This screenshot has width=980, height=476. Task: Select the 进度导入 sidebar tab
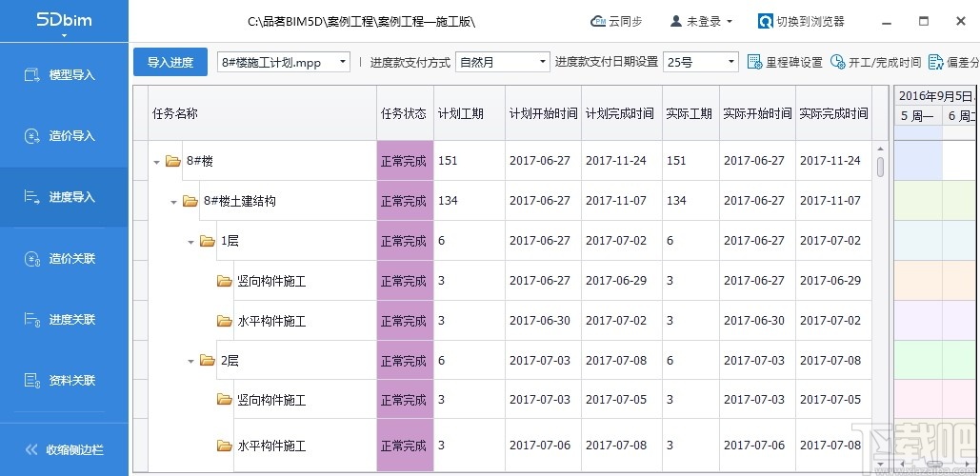pyautogui.click(x=65, y=197)
